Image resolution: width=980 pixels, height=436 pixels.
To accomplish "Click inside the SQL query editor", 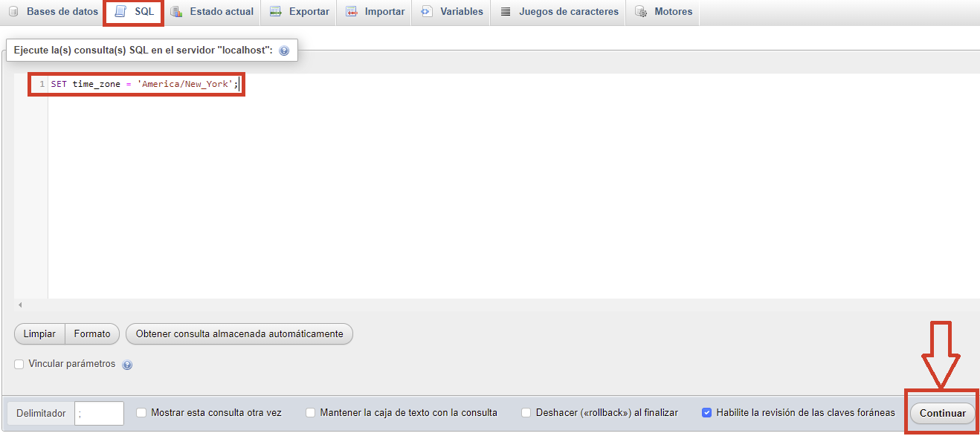I will (514, 186).
